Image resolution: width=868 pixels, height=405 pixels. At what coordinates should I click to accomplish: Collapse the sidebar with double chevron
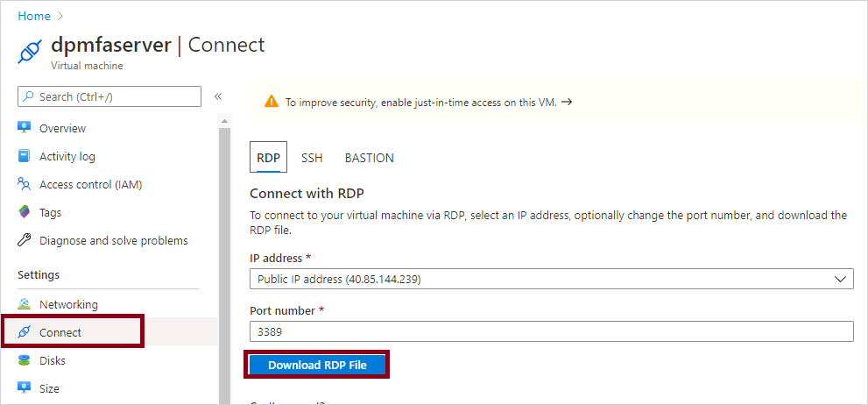click(218, 96)
